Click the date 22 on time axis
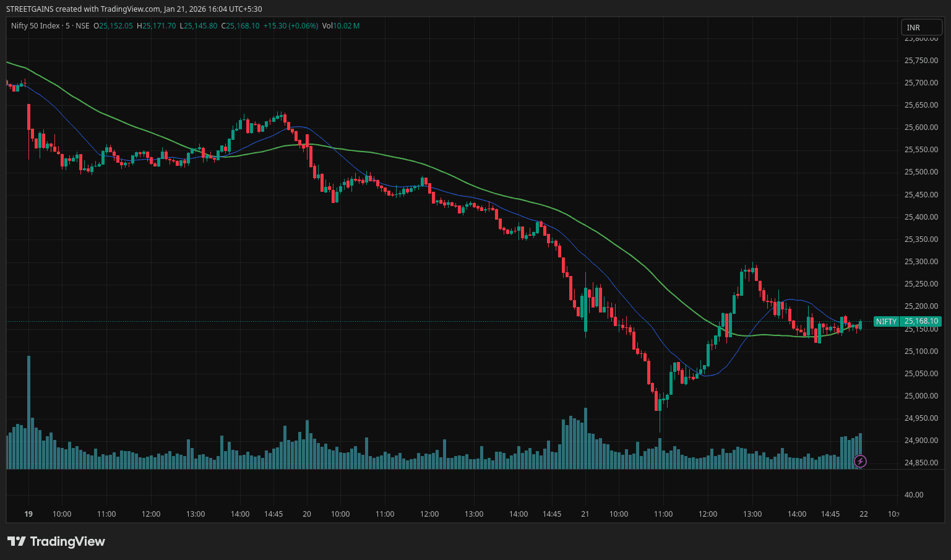The height and width of the screenshot is (560, 951). 864,514
